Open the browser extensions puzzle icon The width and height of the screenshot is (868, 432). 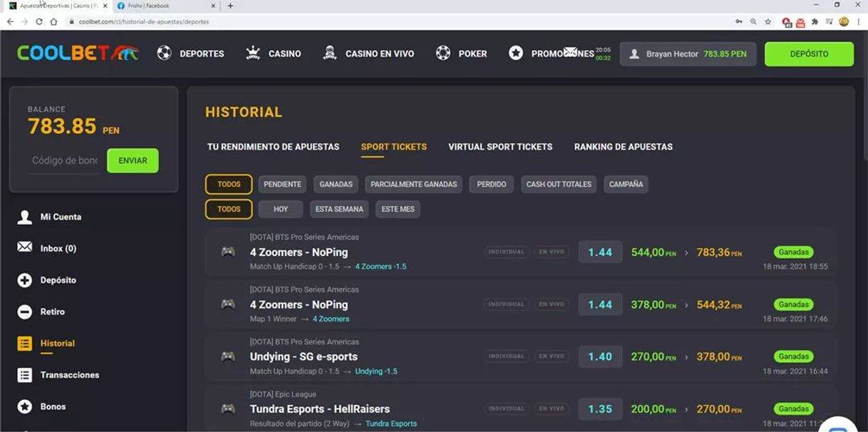(815, 21)
